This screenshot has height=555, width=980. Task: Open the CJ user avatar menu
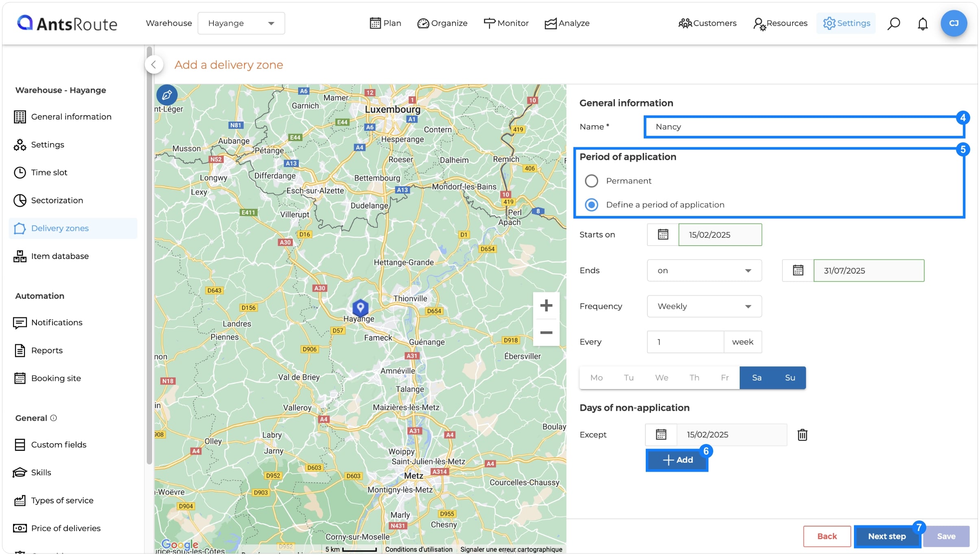pyautogui.click(x=954, y=23)
